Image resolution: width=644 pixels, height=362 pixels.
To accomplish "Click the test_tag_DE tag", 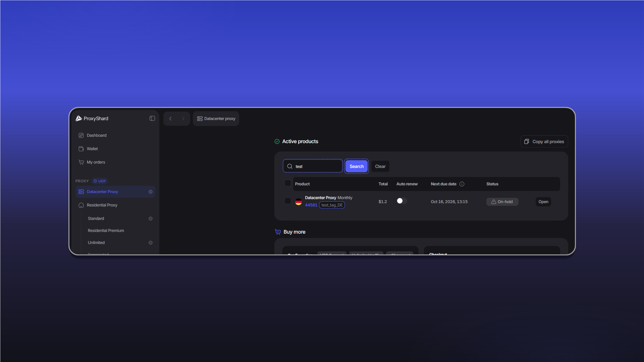I will click(332, 205).
